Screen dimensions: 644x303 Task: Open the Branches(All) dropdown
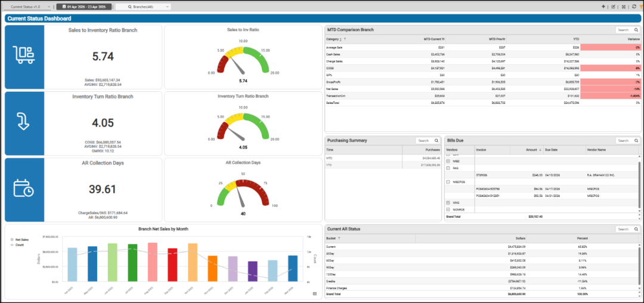coord(143,7)
